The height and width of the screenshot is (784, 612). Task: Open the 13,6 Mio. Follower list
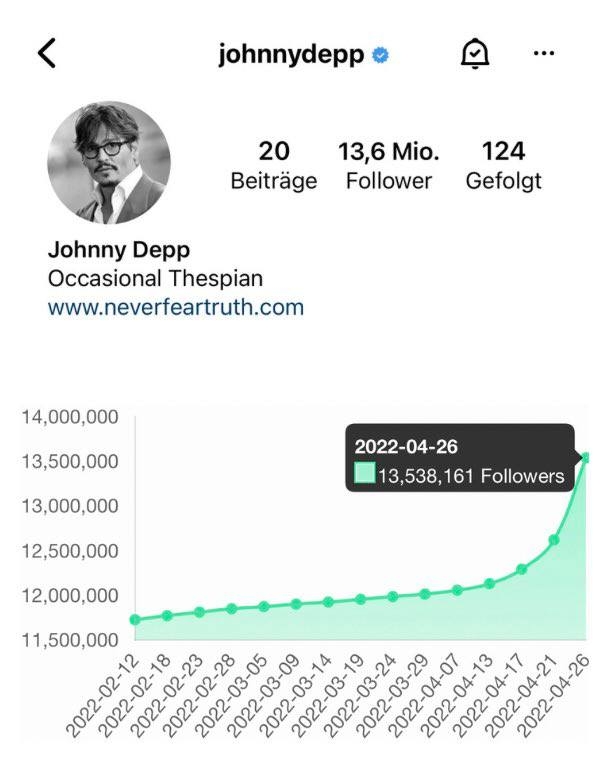click(x=388, y=165)
